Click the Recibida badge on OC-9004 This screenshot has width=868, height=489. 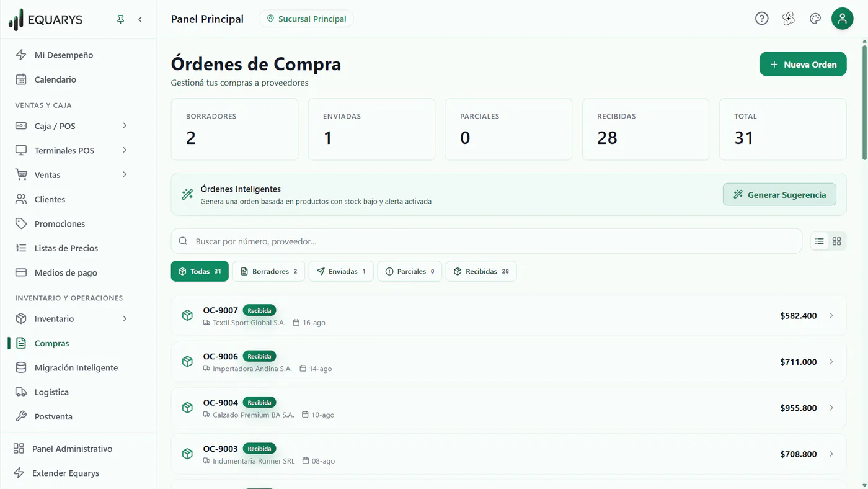pos(259,402)
